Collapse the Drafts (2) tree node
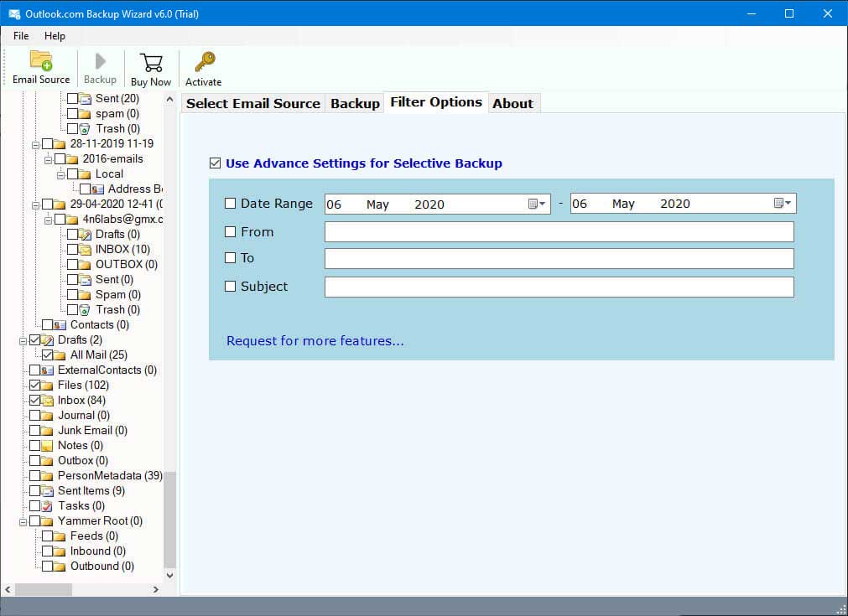 [23, 341]
